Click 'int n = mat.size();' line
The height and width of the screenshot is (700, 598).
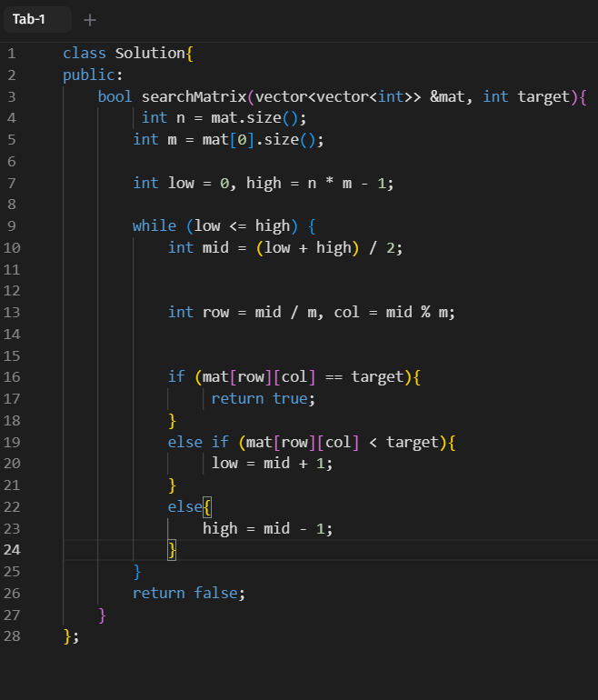pos(224,118)
